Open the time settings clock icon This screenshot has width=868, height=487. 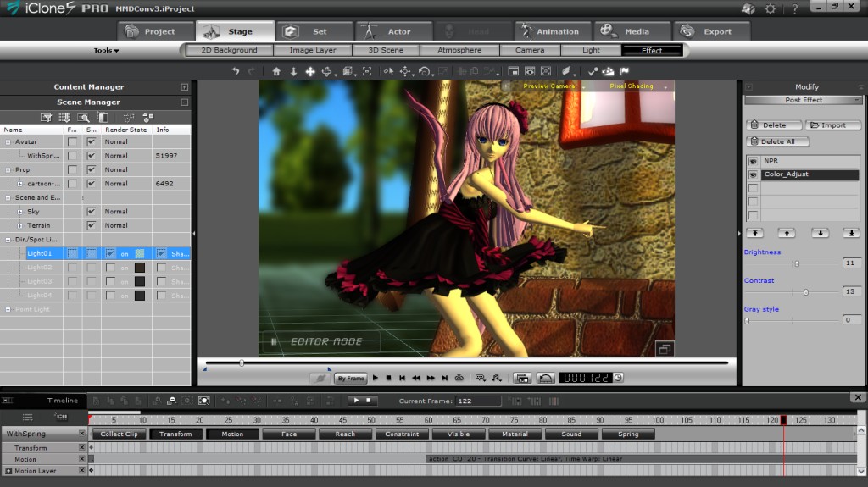pos(618,378)
